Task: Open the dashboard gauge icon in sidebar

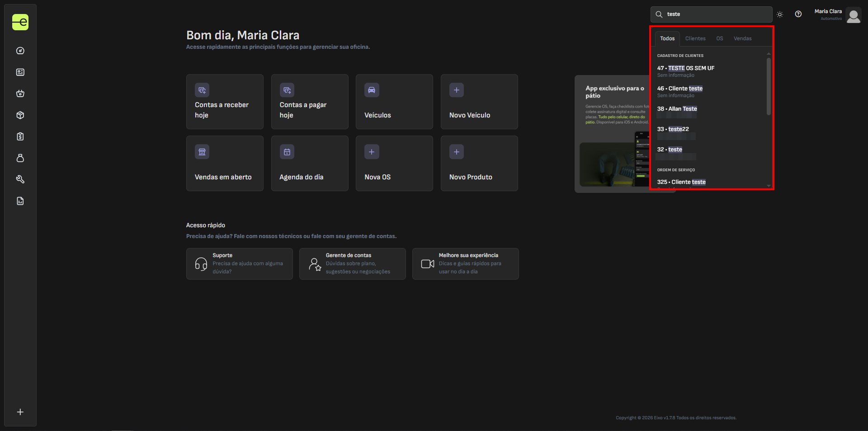Action: 20,51
